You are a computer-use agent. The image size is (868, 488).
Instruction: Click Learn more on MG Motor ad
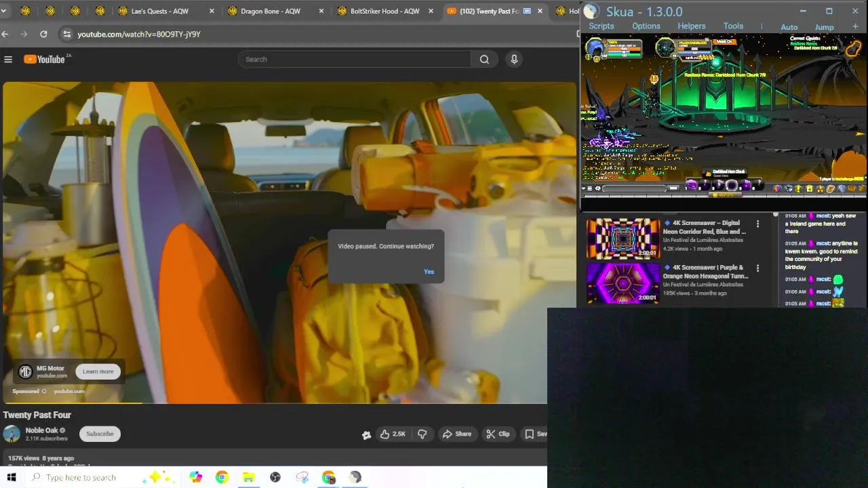(x=98, y=371)
